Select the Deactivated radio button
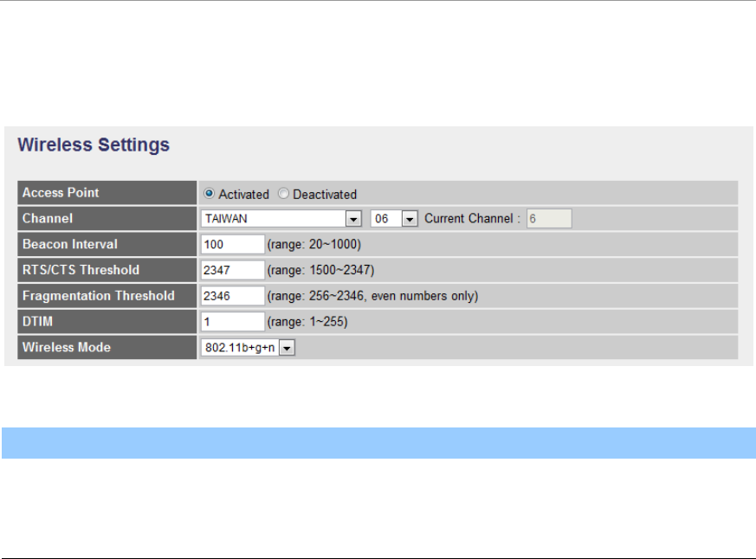The image size is (756, 559). point(283,193)
